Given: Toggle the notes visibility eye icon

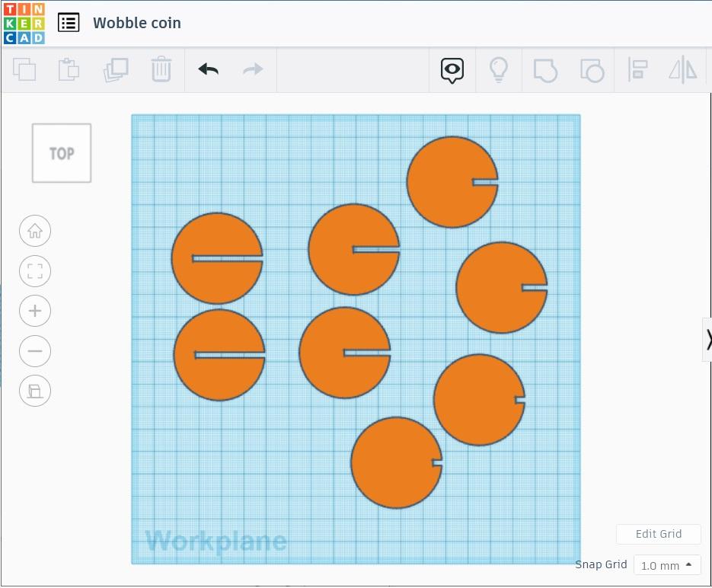Looking at the screenshot, I should click(x=452, y=70).
